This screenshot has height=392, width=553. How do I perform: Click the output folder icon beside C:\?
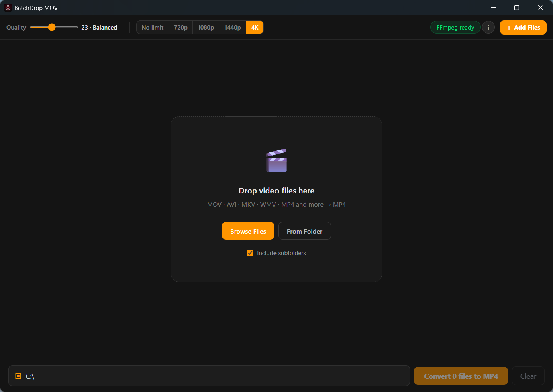pyautogui.click(x=18, y=376)
